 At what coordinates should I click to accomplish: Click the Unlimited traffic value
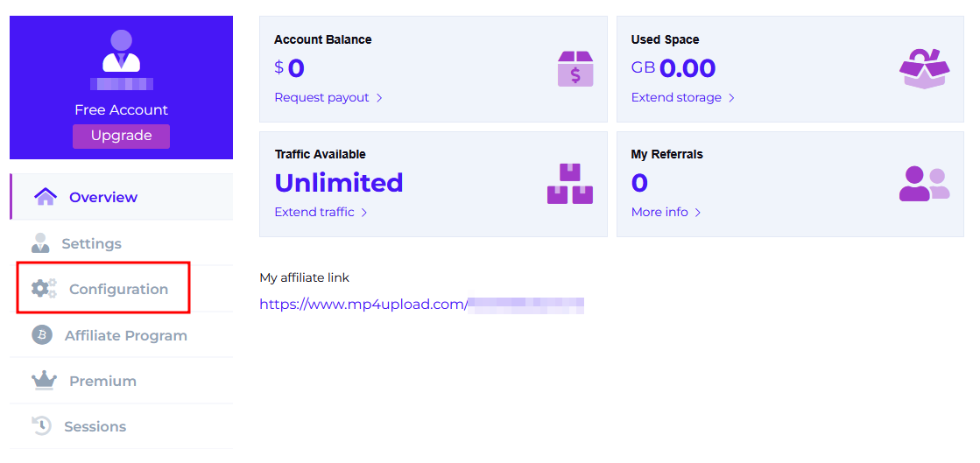tap(339, 182)
